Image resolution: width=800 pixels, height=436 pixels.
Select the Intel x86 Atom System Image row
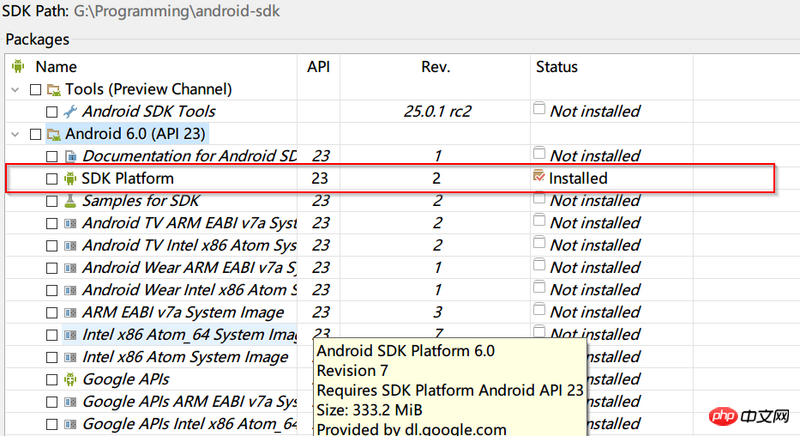click(185, 357)
